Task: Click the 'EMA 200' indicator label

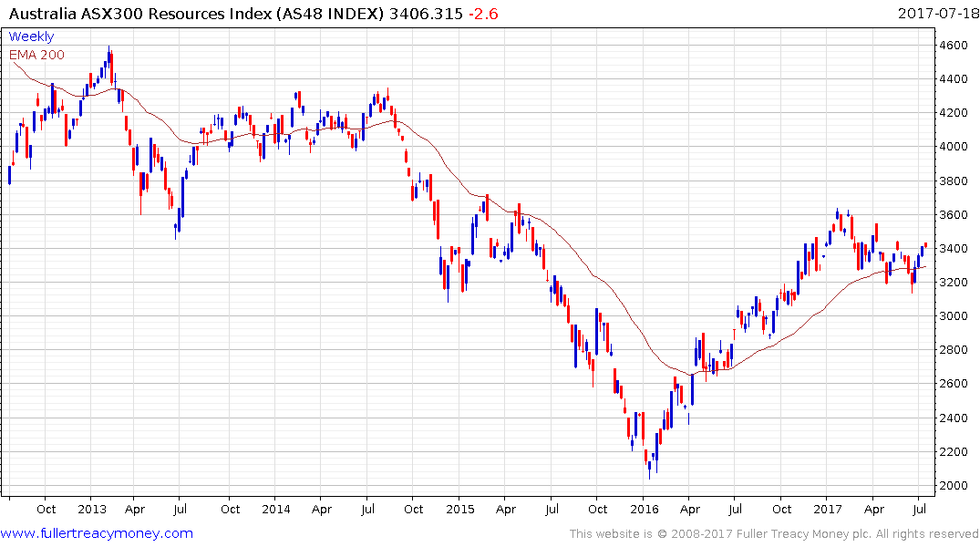Action: (36, 55)
